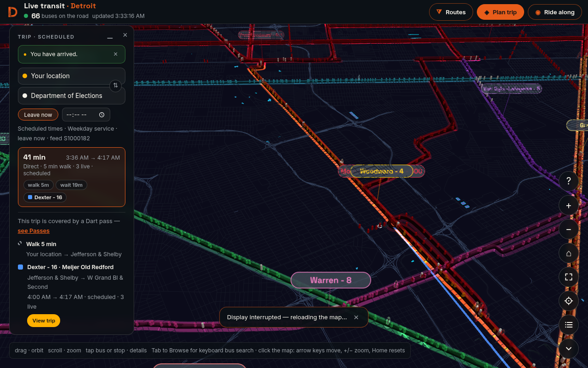The height and width of the screenshot is (368, 588).
Task: Open the Routes panel
Action: (x=451, y=12)
